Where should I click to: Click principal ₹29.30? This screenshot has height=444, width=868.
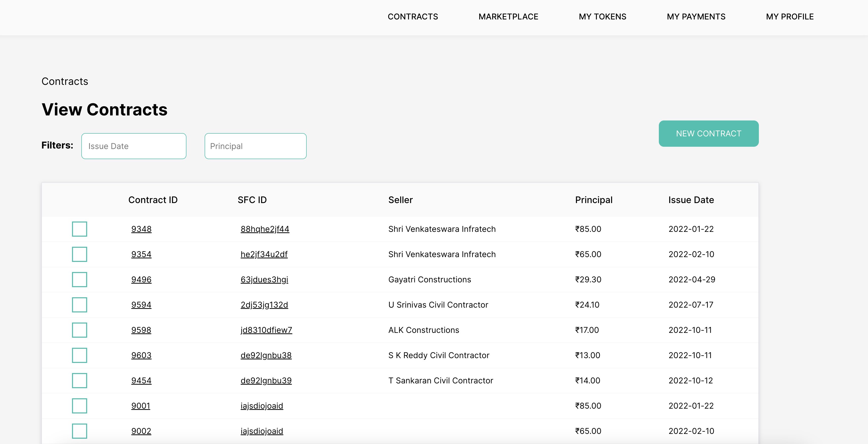588,279
